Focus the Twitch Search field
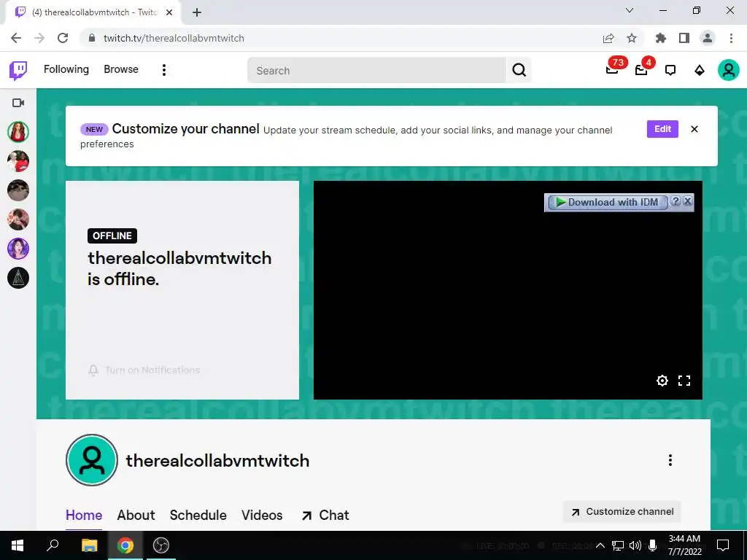This screenshot has height=560, width=747. point(376,71)
